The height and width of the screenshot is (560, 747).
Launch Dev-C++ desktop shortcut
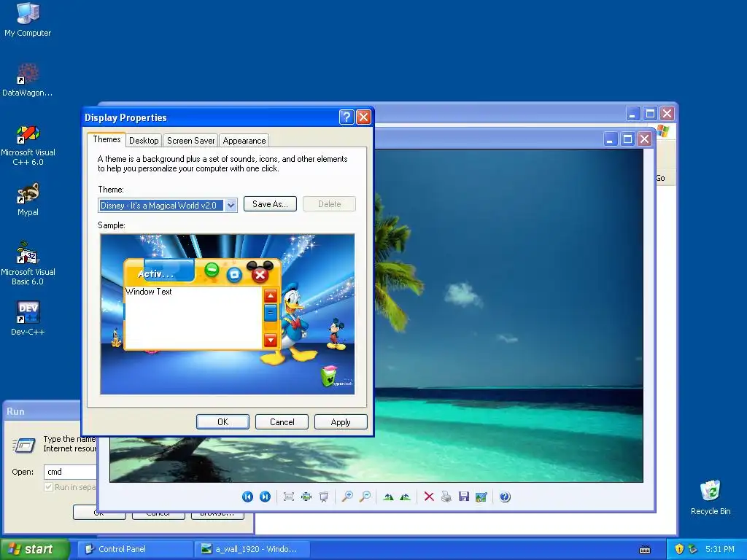(28, 318)
